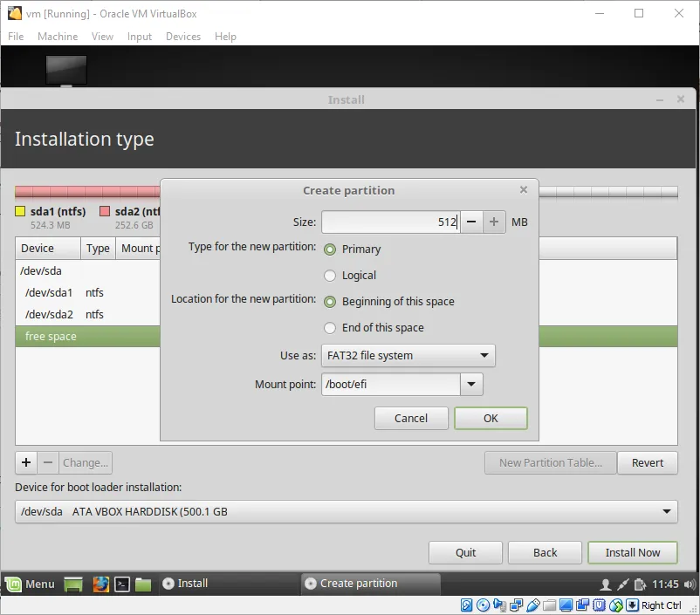This screenshot has width=700, height=615.
Task: Click the display indicator in VirtualBox status bar
Action: pos(566,605)
